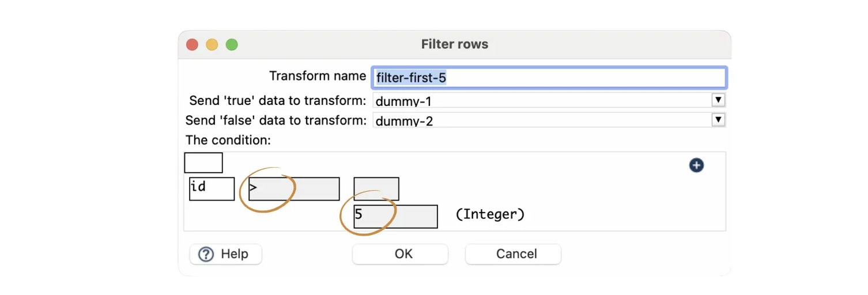This screenshot has width=868, height=295.
Task: Click the (Integer) type label
Action: (x=490, y=215)
